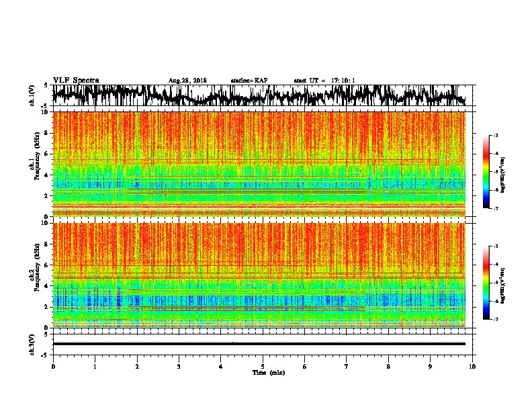This screenshot has width=532, height=411.
Task: Click the "start UT = 17:10: 1" text
Action: pos(324,81)
